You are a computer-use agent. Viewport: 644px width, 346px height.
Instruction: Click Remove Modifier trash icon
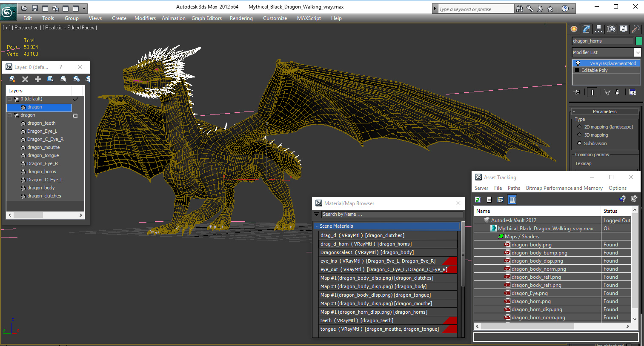618,92
